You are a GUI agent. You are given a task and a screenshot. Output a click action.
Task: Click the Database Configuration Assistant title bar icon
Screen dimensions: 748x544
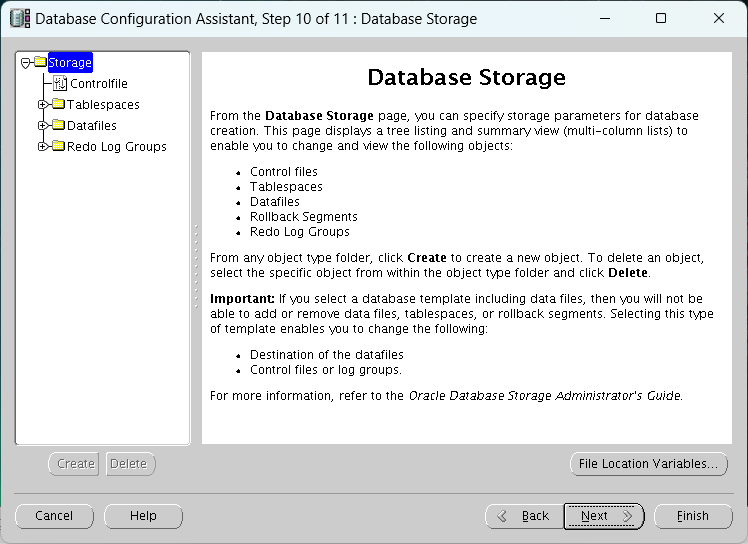point(20,19)
